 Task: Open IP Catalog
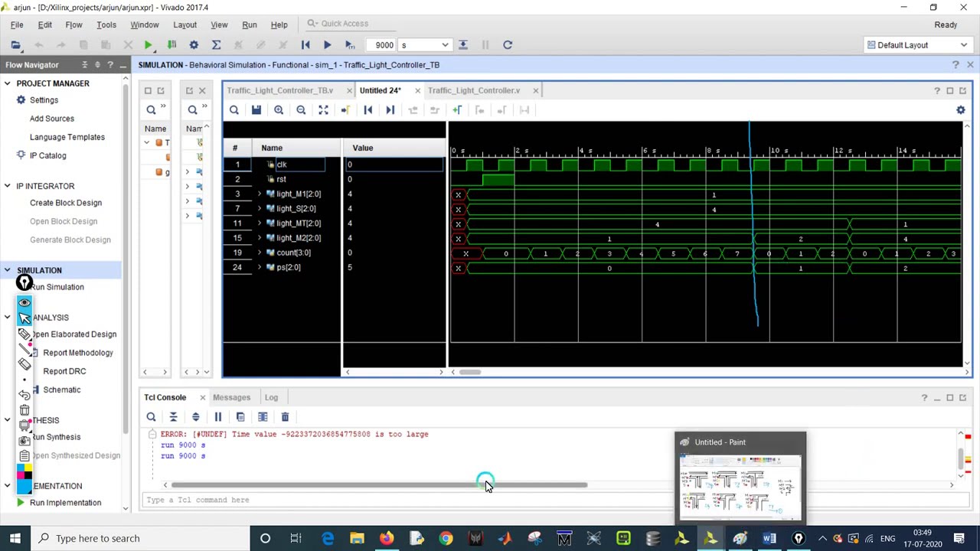click(47, 155)
